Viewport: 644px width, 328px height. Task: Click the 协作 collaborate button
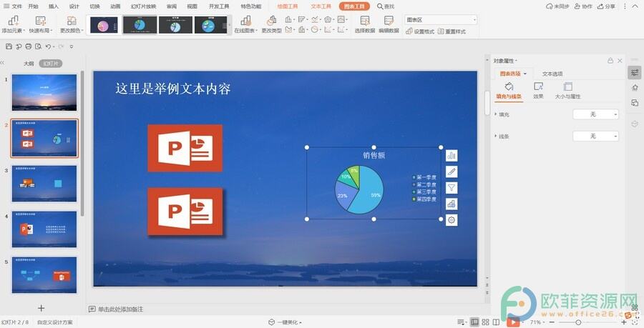coord(583,6)
